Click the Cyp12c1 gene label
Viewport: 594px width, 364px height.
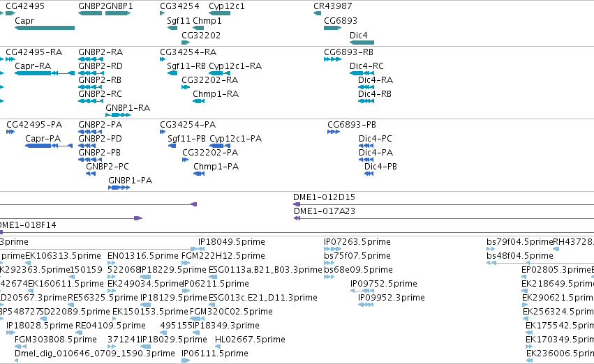(227, 6)
